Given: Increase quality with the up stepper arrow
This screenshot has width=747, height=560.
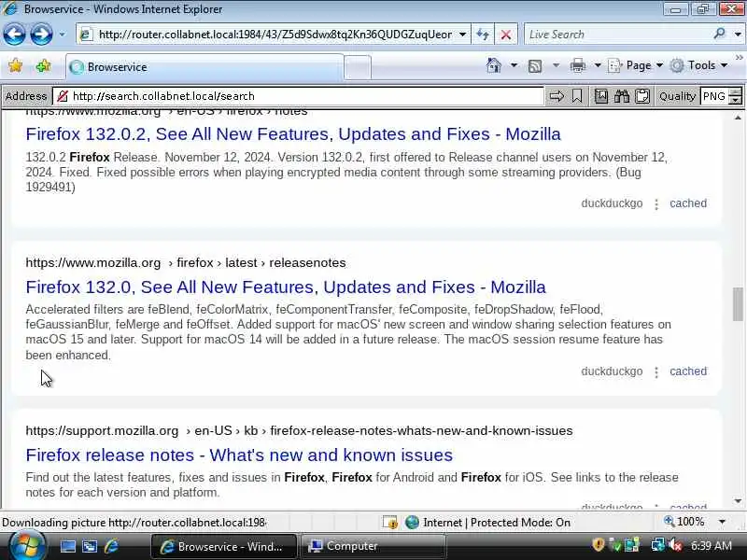Looking at the screenshot, I should [x=736, y=91].
